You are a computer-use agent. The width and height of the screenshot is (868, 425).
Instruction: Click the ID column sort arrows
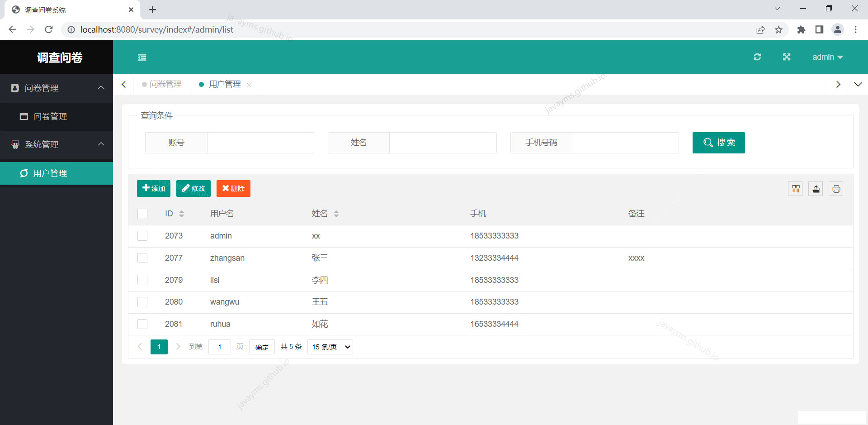pos(182,213)
